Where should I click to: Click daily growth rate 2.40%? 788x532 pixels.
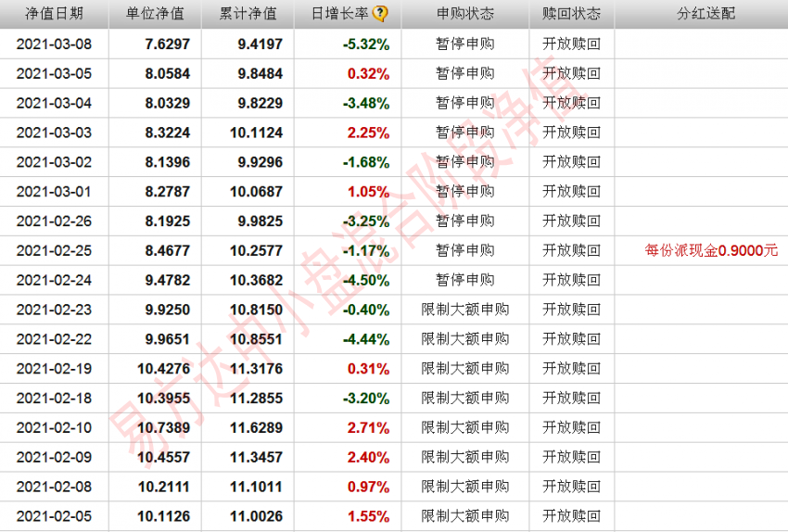pyautogui.click(x=368, y=457)
